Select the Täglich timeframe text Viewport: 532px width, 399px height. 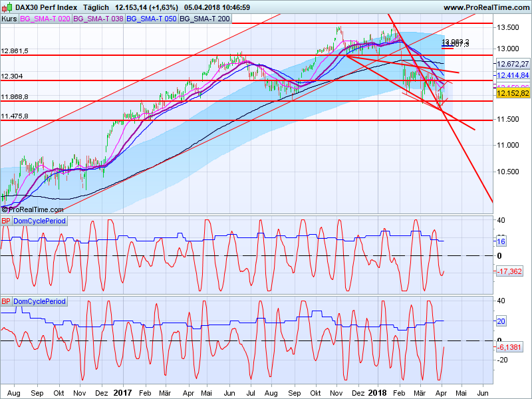pyautogui.click(x=96, y=7)
